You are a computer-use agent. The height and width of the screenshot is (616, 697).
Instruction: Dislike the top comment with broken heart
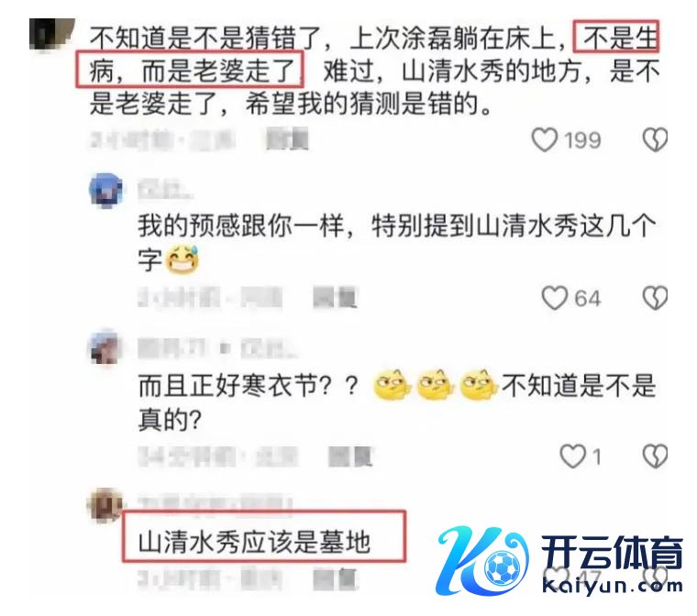[655, 140]
